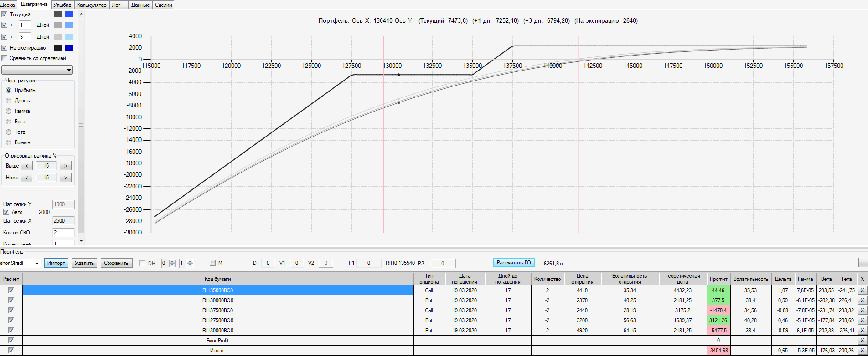This screenshot has width=868, height=356.
Task: Remove the RI135000BC0 row with X button
Action: tap(862, 290)
